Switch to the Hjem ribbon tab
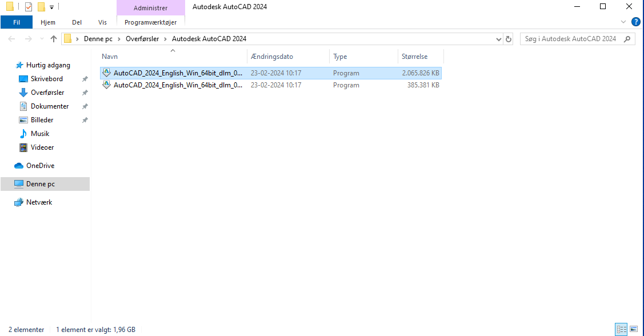 click(x=47, y=22)
